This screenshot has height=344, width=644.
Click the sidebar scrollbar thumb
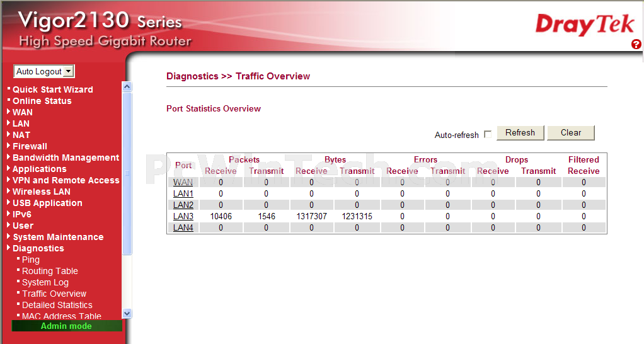[127, 173]
